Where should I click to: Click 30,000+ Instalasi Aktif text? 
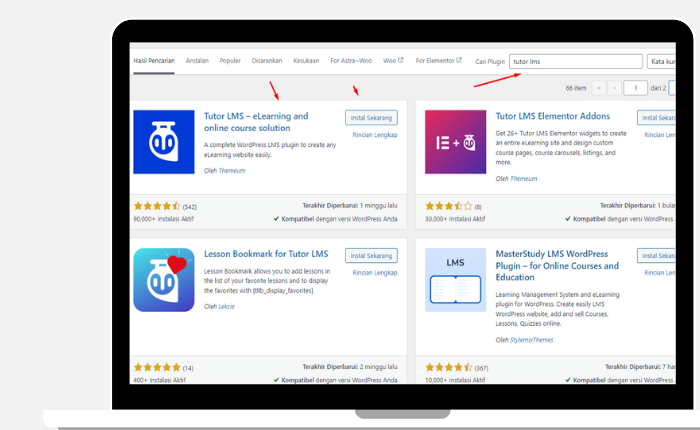click(x=455, y=219)
